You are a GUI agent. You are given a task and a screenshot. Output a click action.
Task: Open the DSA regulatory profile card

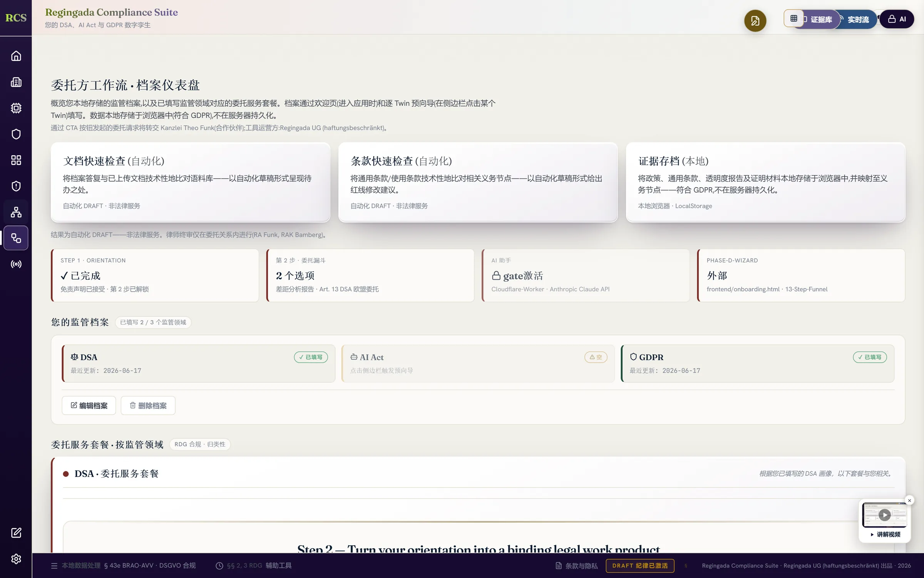pyautogui.click(x=199, y=363)
